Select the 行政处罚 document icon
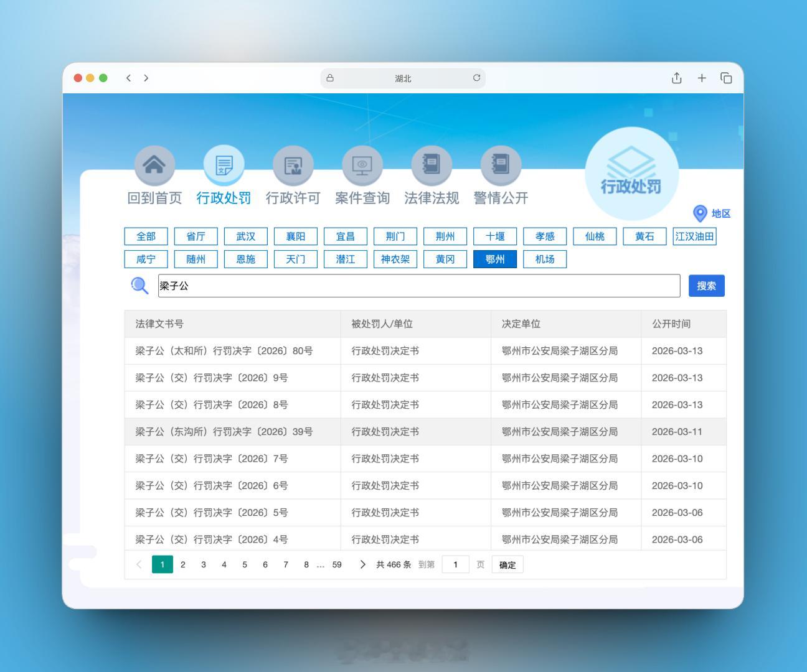Viewport: 807px width, 672px height. pos(224,166)
